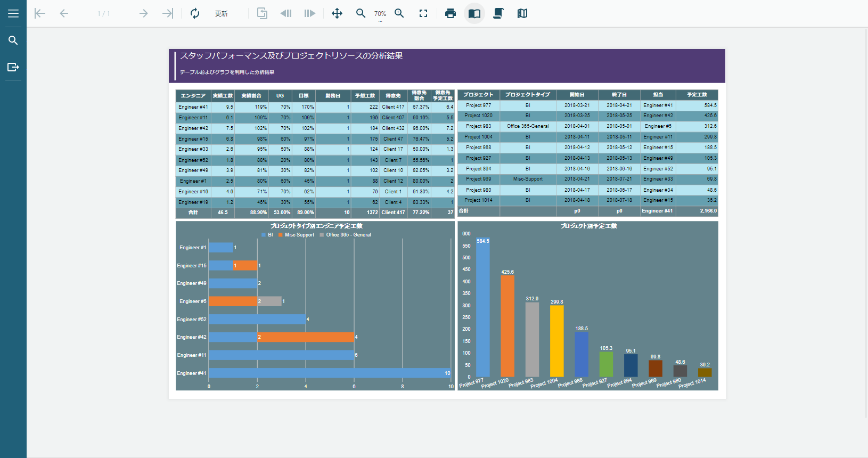Open the hamburger menu in the sidebar
Image resolution: width=868 pixels, height=458 pixels.
pos(13,13)
